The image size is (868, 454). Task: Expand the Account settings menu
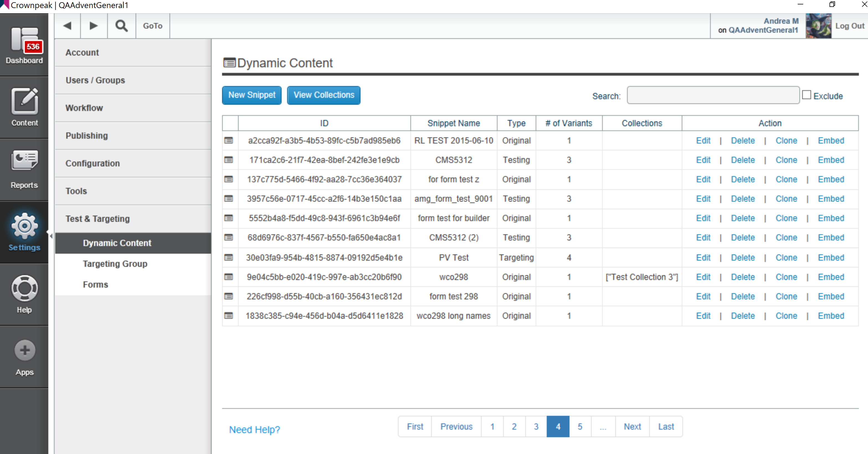pyautogui.click(x=133, y=53)
